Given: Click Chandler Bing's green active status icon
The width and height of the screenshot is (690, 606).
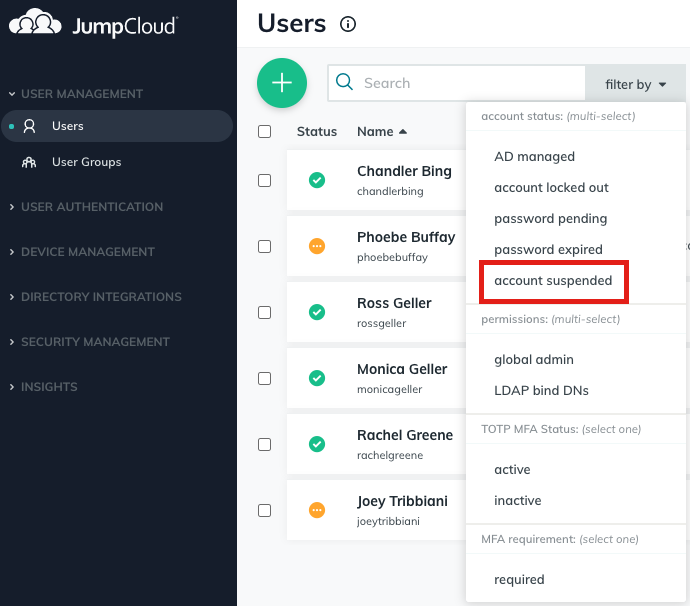Looking at the screenshot, I should (x=317, y=180).
